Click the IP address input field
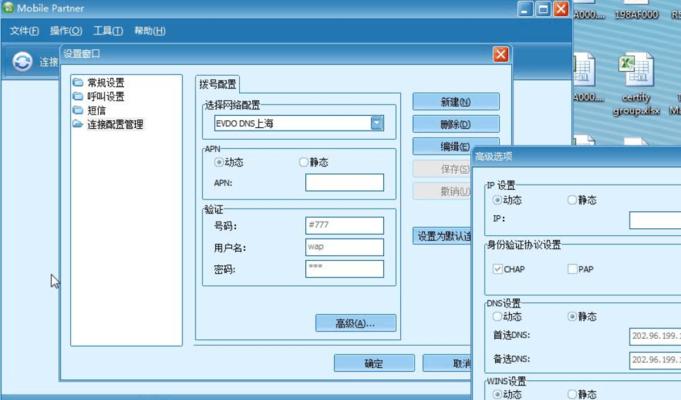 [x=655, y=220]
